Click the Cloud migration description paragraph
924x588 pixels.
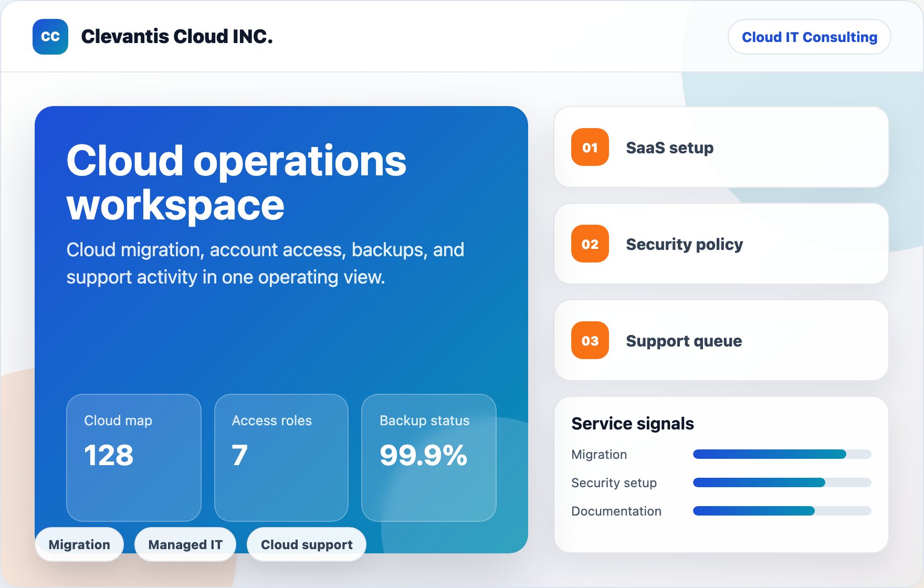point(265,263)
